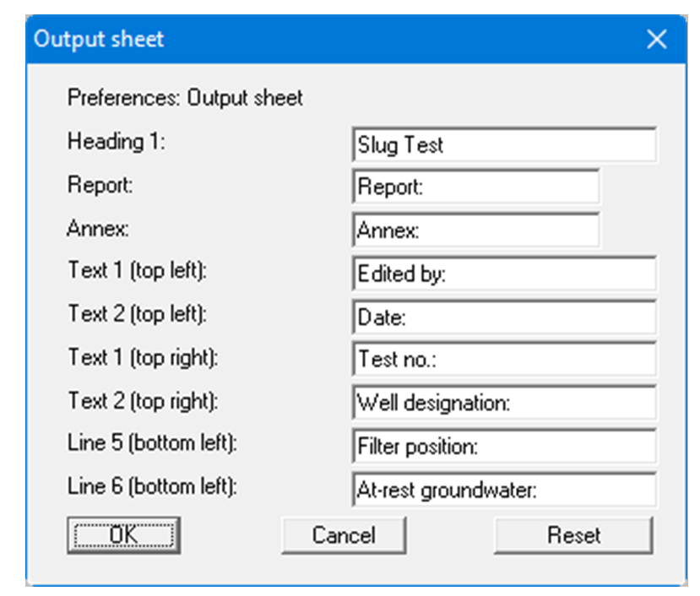Select the field showing Edited by text
Screen dimensions: 700x596
click(x=505, y=272)
